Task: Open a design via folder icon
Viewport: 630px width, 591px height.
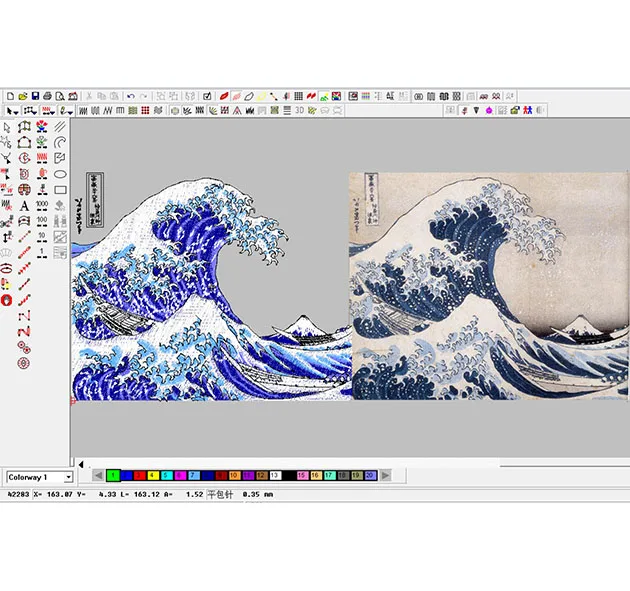Action: (23, 96)
